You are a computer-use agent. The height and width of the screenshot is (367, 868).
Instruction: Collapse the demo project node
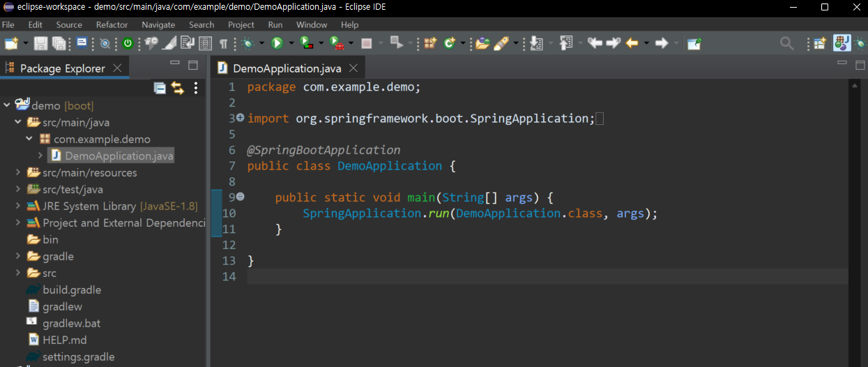[x=7, y=105]
